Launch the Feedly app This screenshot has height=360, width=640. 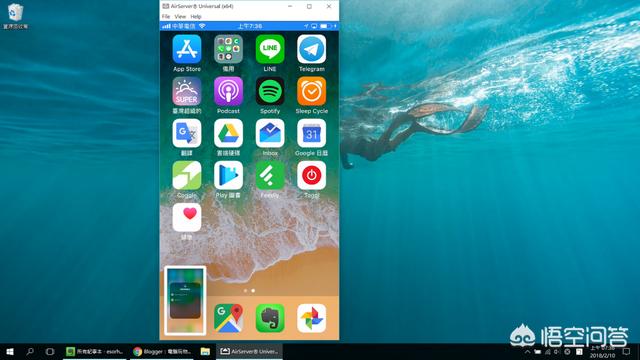(270, 175)
